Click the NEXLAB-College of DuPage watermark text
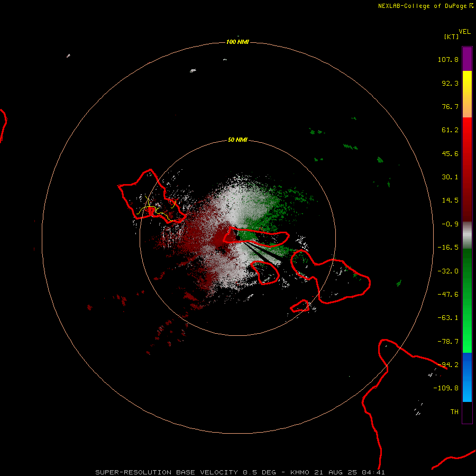 pos(425,6)
